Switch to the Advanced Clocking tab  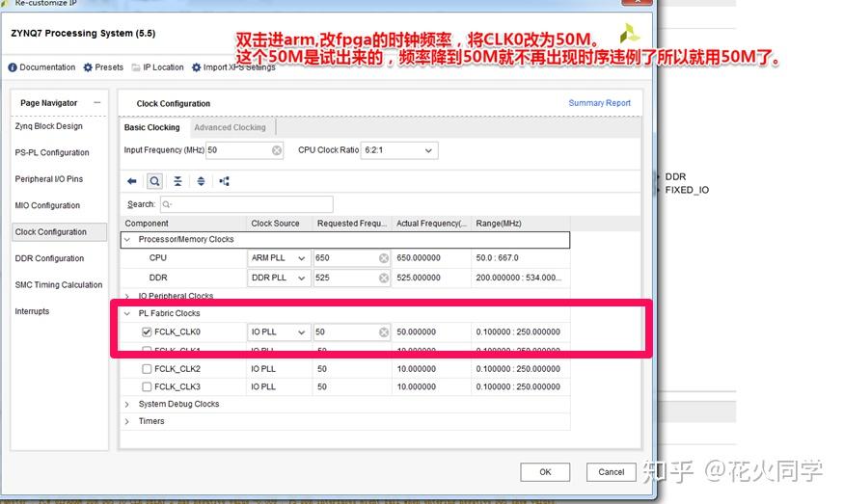[230, 127]
